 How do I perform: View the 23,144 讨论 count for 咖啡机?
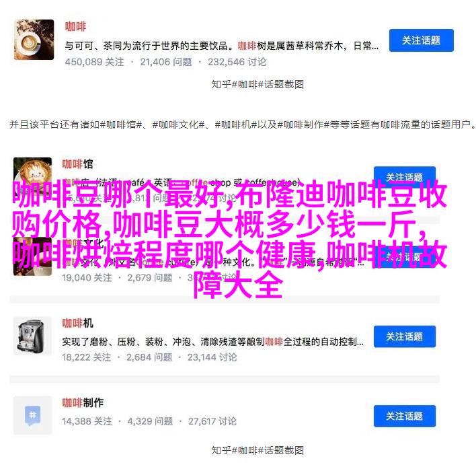[212, 357]
